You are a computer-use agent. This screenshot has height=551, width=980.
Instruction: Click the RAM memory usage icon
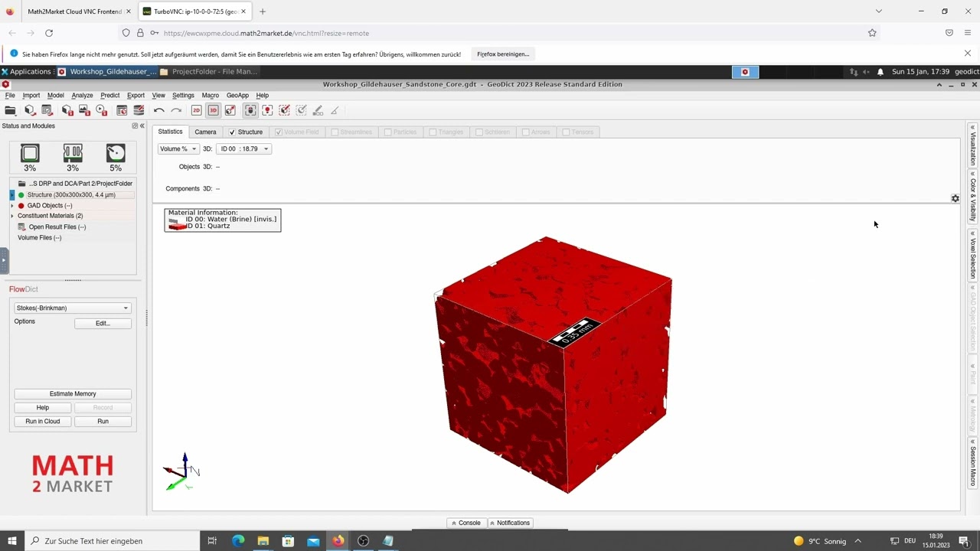pos(73,153)
